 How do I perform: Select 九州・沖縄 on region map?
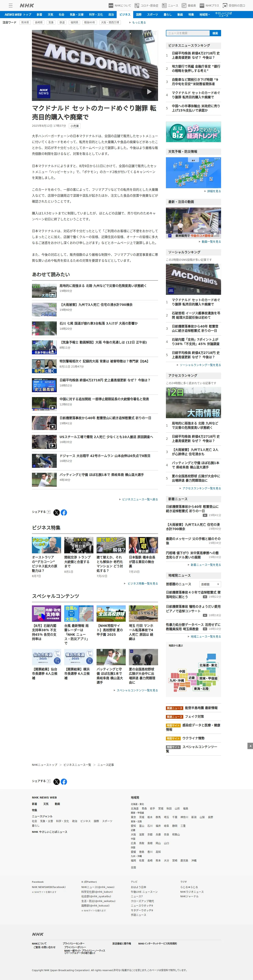[x=177, y=681]
